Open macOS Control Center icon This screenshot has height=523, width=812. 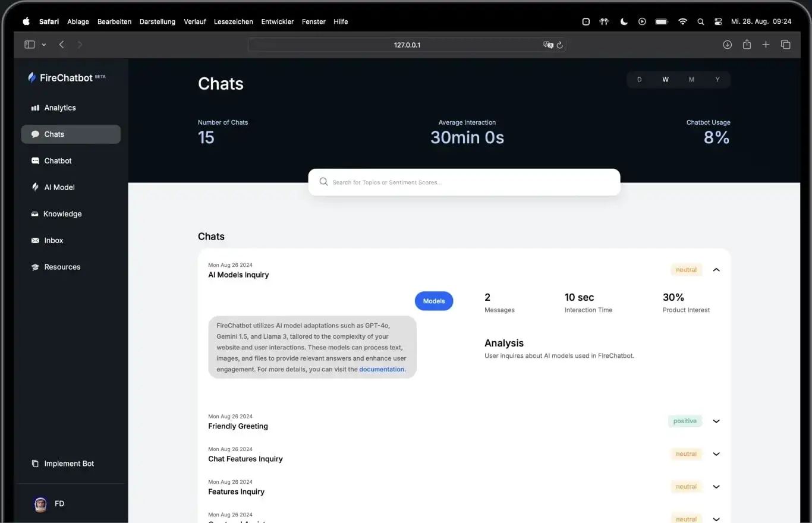pyautogui.click(x=718, y=21)
